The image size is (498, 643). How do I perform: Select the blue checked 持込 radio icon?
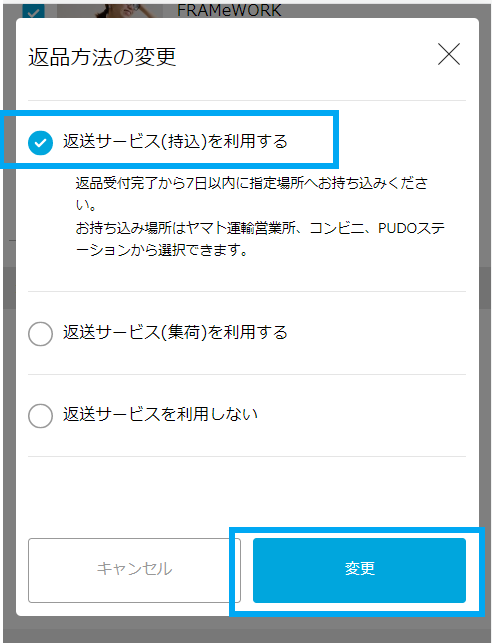[x=40, y=143]
